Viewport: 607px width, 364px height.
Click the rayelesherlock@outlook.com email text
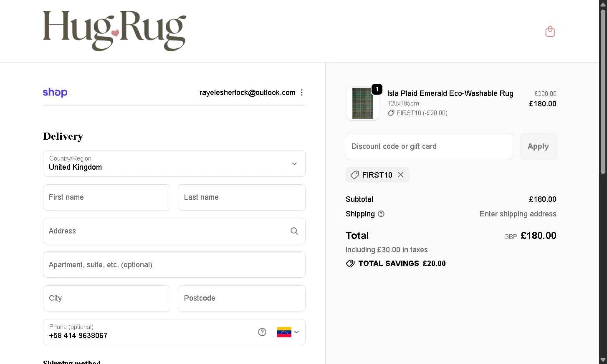(248, 93)
